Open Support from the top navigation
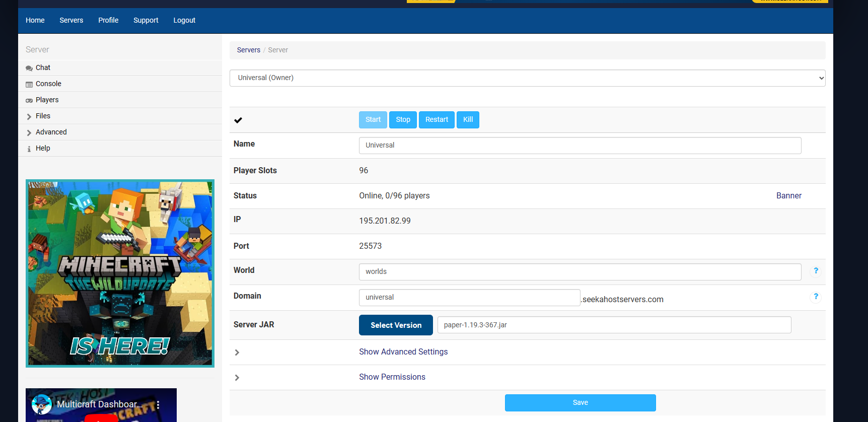Image resolution: width=868 pixels, height=422 pixels. pyautogui.click(x=146, y=21)
